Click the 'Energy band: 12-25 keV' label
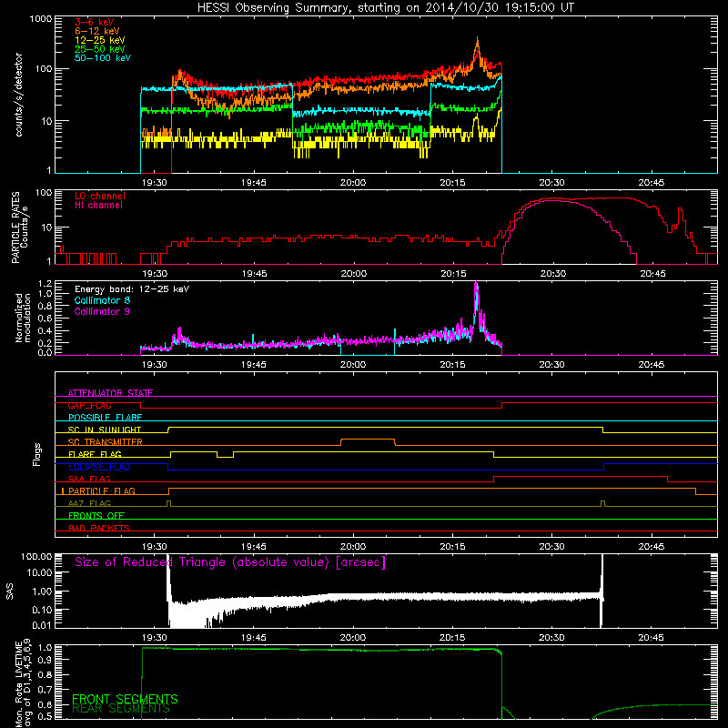 132,289
